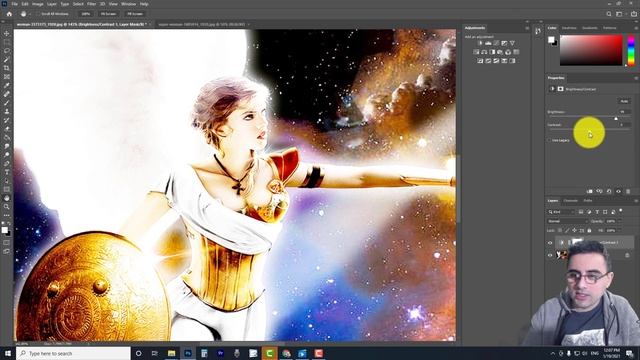
Task: Open the layer filter Kind dropdown
Action: 561,212
